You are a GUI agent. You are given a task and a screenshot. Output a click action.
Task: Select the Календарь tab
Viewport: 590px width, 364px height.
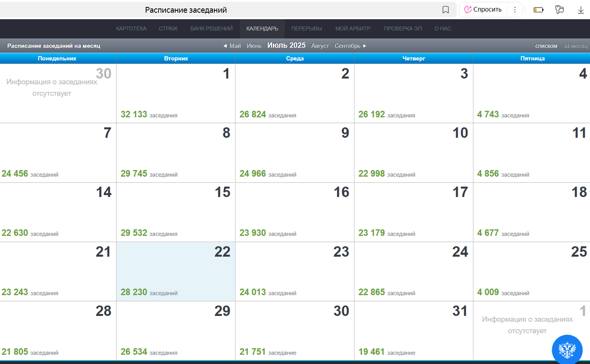click(262, 28)
